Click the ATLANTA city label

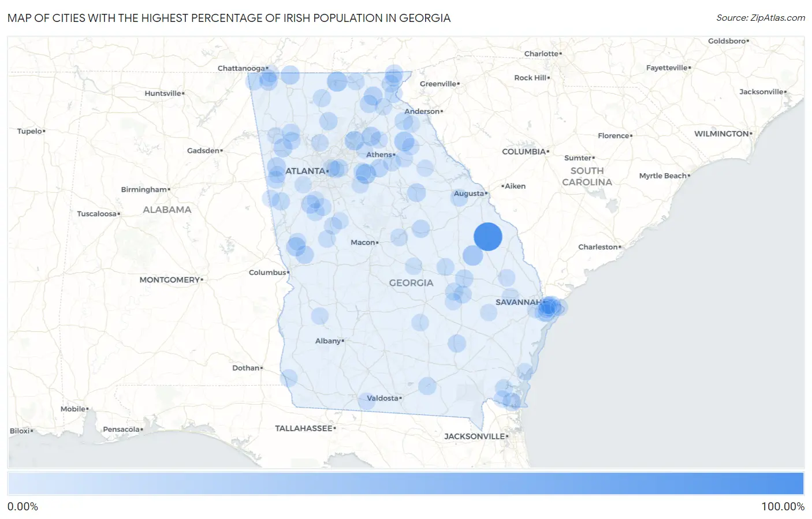306,171
